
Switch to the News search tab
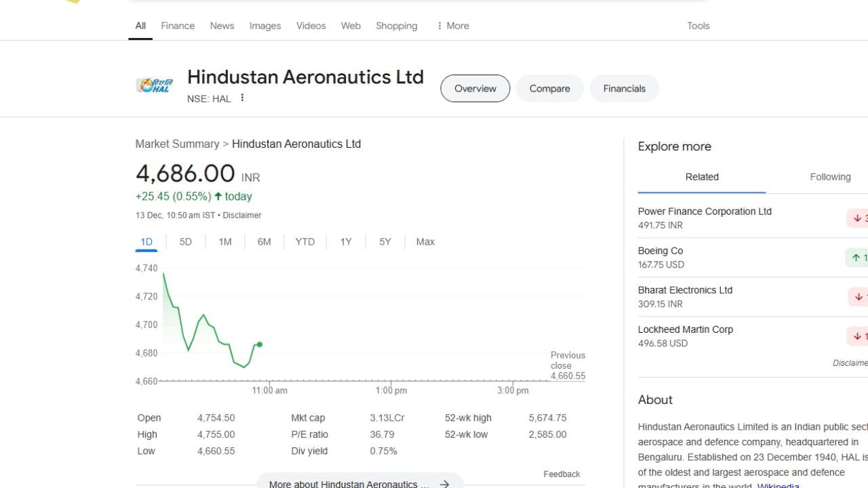pyautogui.click(x=222, y=26)
